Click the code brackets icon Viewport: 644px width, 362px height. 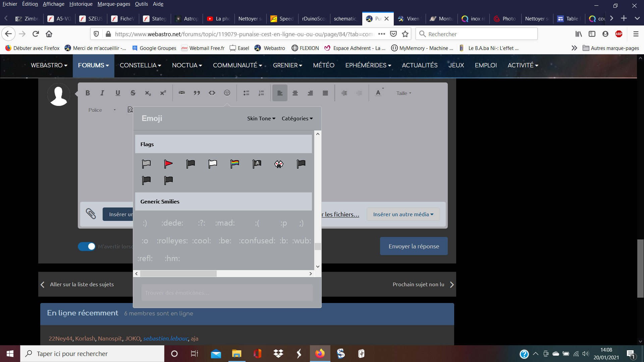[212, 93]
